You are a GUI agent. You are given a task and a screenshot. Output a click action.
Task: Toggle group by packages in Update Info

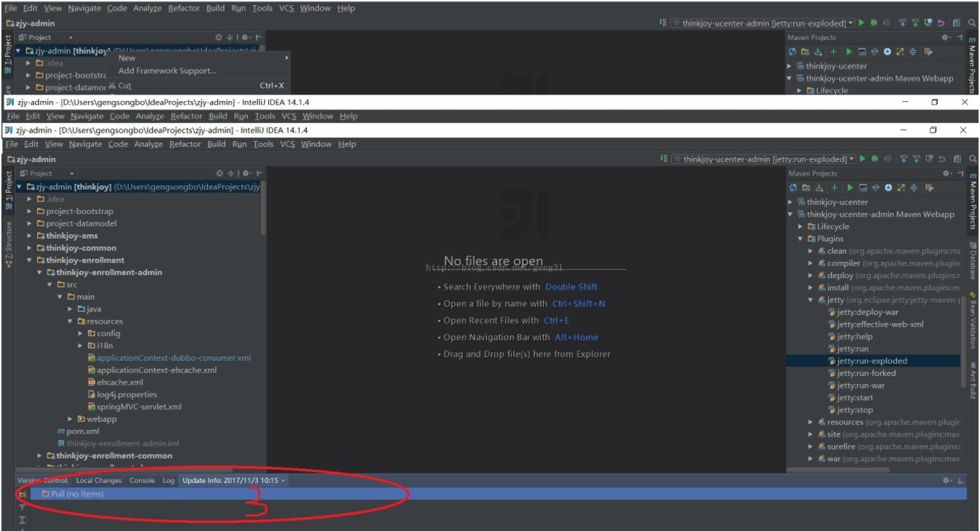23,495
